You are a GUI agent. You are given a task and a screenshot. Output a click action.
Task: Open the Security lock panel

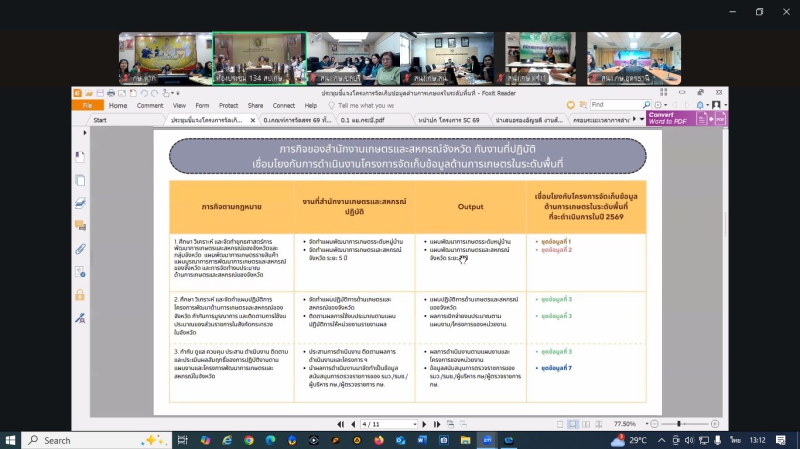[x=80, y=295]
